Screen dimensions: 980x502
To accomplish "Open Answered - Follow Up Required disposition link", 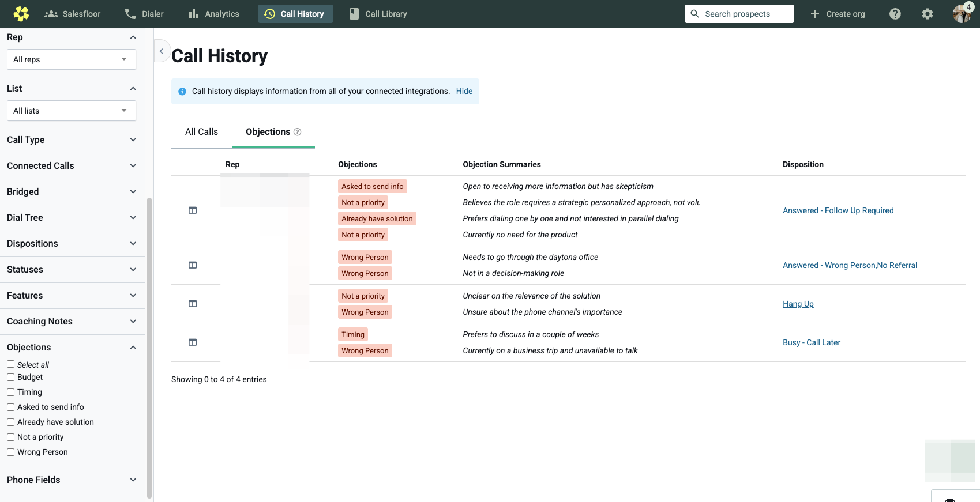I will click(x=838, y=210).
